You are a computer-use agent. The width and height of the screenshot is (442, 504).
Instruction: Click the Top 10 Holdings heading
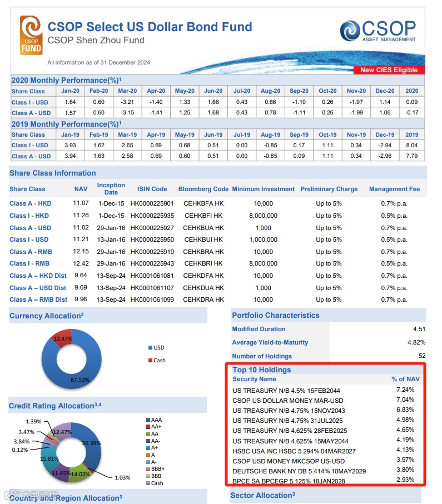pos(261,370)
